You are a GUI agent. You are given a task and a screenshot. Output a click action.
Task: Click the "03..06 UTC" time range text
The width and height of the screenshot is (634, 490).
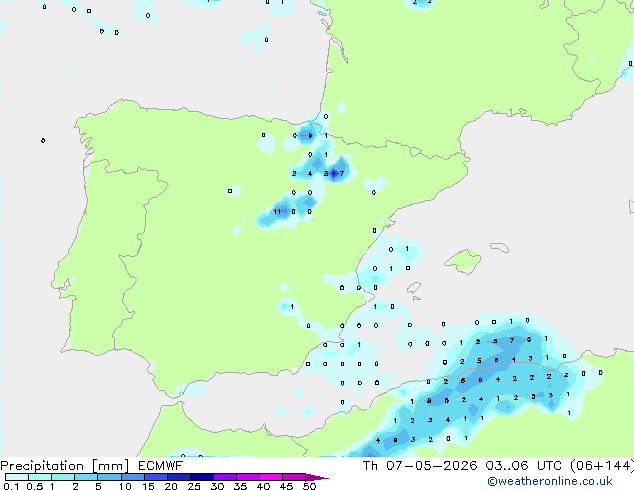524,466
